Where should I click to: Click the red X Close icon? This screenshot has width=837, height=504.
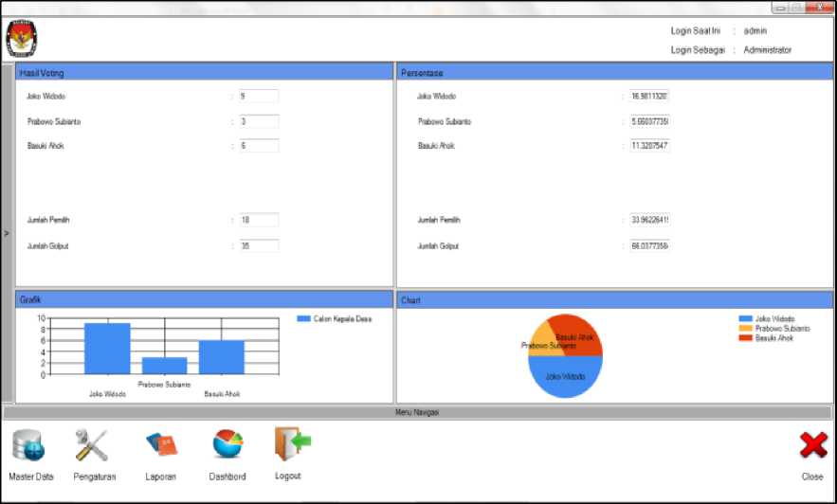point(812,446)
